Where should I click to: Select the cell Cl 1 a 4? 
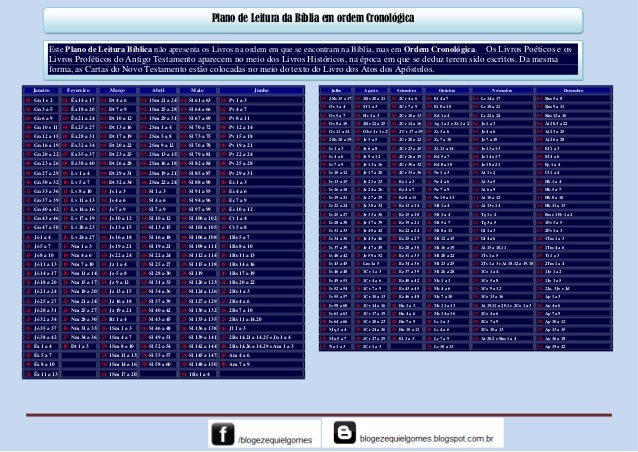click(x=573, y=173)
